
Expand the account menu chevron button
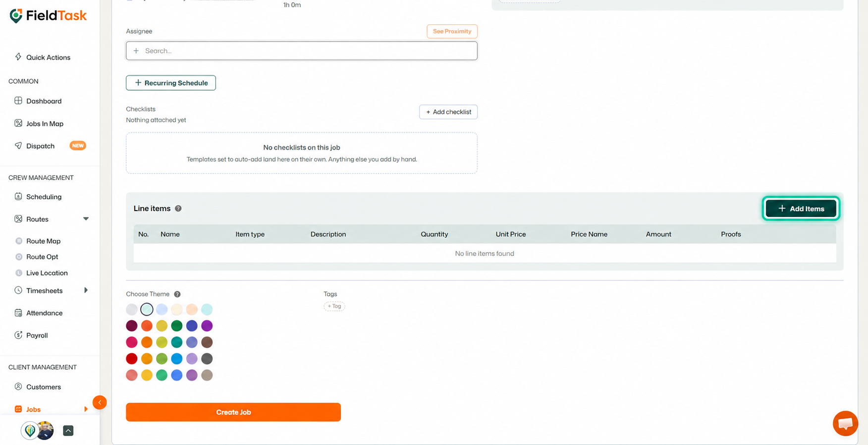68,431
